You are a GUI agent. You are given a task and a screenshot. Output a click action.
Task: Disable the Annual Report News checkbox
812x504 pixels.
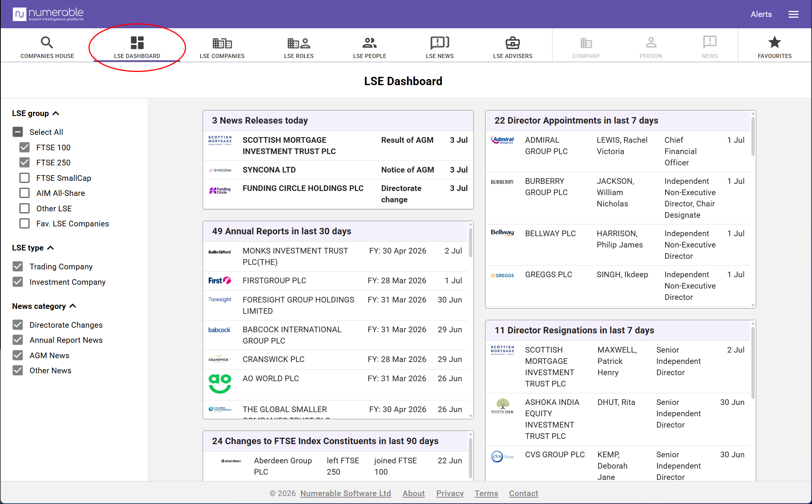[18, 340]
